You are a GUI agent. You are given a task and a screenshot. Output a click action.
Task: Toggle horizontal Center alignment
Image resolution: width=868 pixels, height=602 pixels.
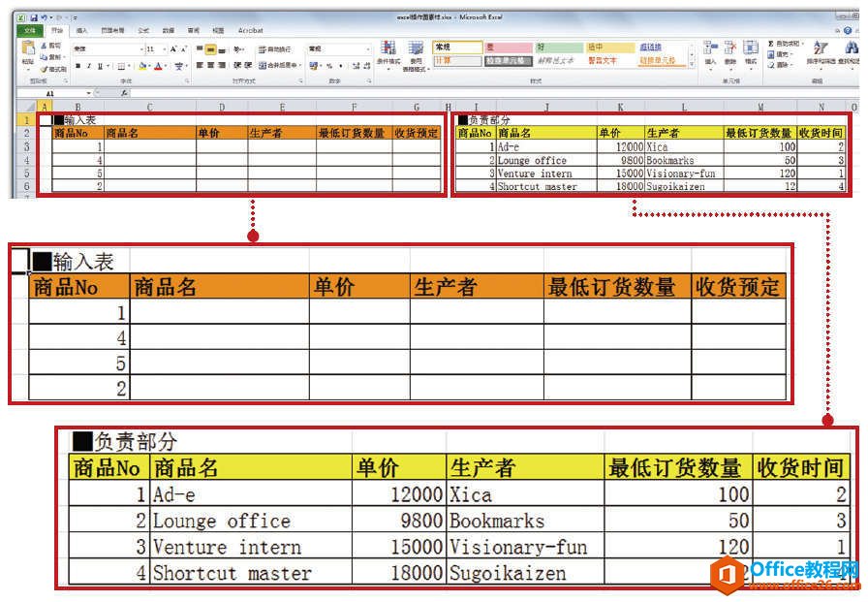(210, 65)
